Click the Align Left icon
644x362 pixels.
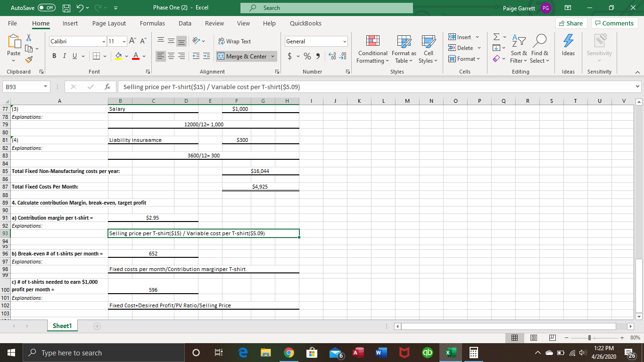click(160, 57)
